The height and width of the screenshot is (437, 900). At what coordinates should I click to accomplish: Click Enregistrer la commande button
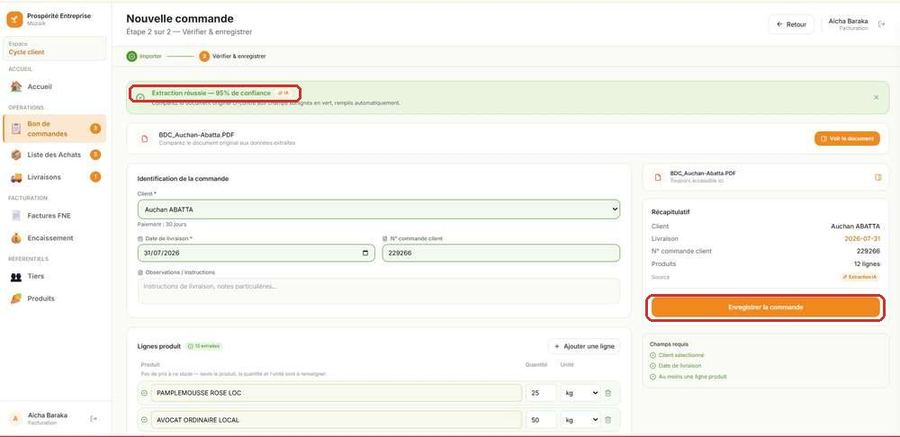click(x=766, y=307)
